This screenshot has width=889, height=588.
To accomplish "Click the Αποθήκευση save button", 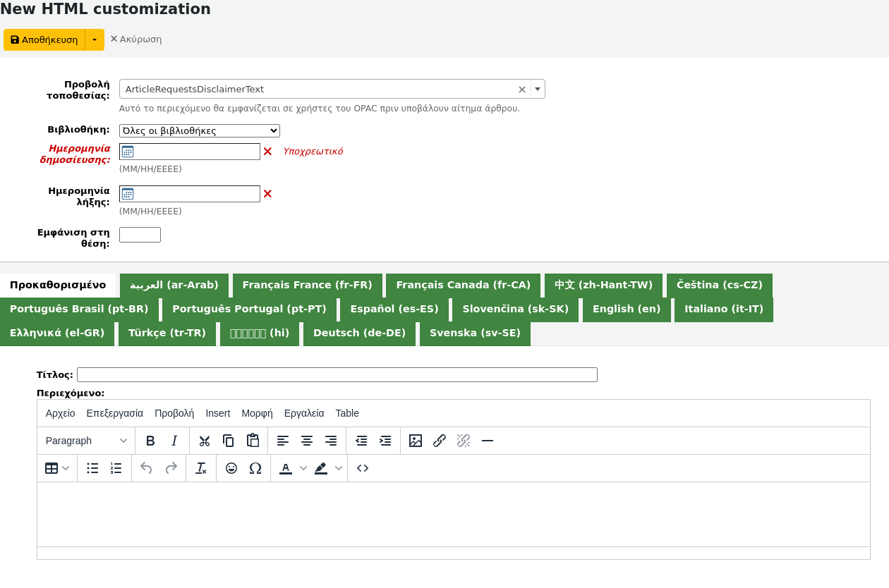I will [44, 40].
